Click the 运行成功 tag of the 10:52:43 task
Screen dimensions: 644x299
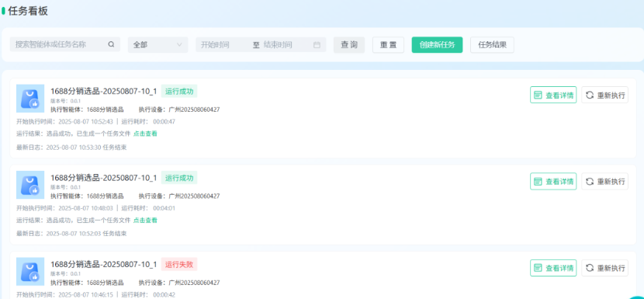(179, 92)
